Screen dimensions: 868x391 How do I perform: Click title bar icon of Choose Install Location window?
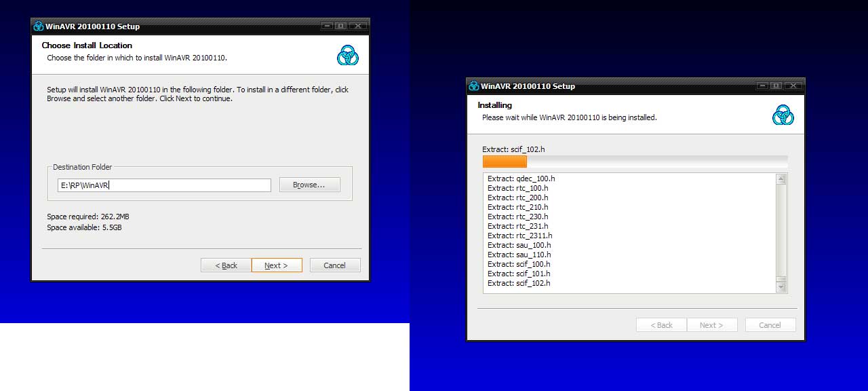39,26
